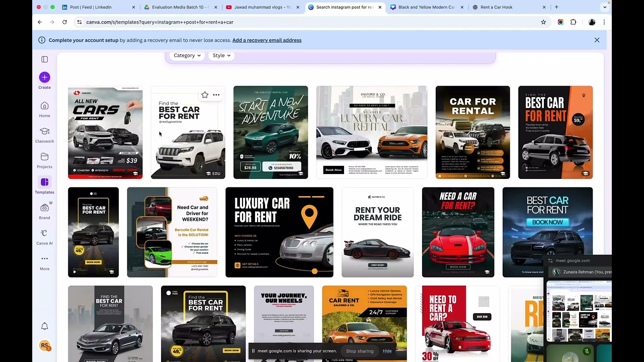Screen dimensions: 644x362
Task: Go back in browser
Action: (x=40, y=22)
